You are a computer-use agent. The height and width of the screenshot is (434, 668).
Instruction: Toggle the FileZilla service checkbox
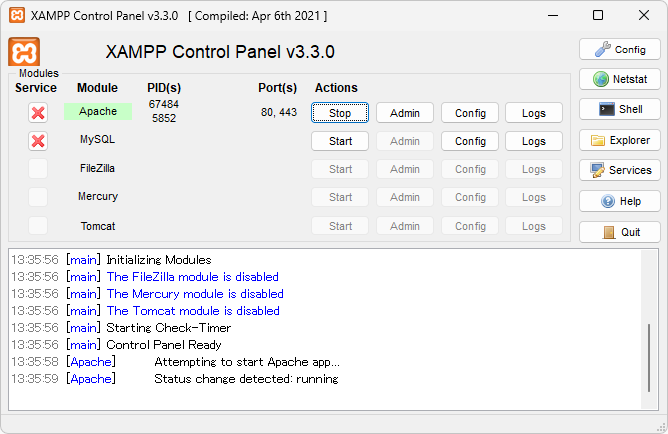tap(38, 169)
